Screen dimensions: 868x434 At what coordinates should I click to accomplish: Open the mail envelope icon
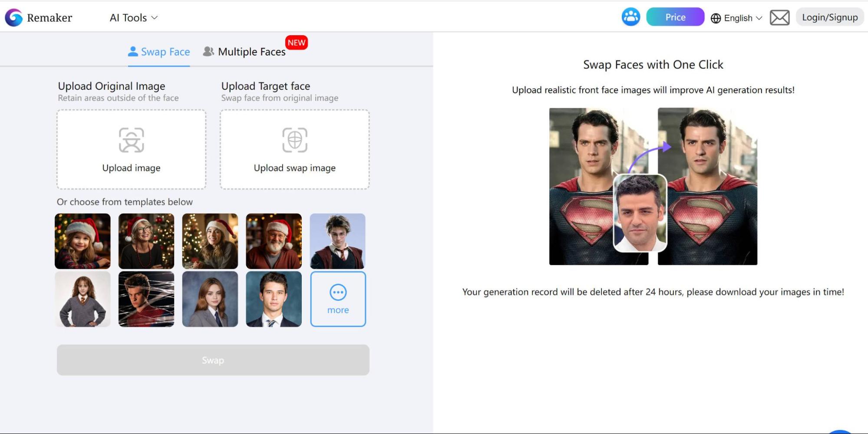[779, 18]
